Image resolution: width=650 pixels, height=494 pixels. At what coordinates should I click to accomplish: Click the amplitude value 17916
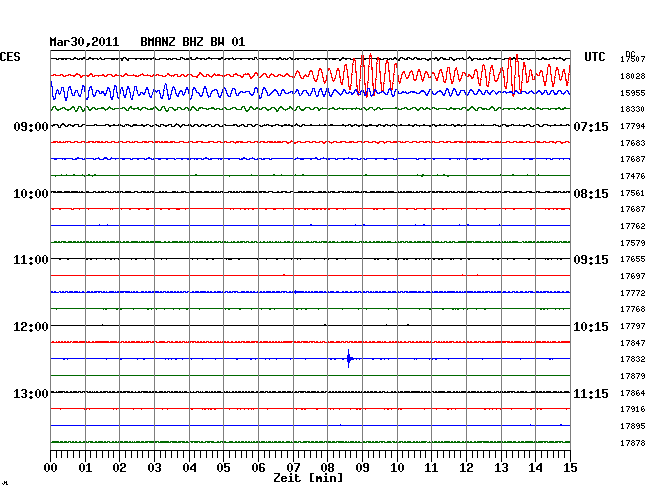click(633, 409)
